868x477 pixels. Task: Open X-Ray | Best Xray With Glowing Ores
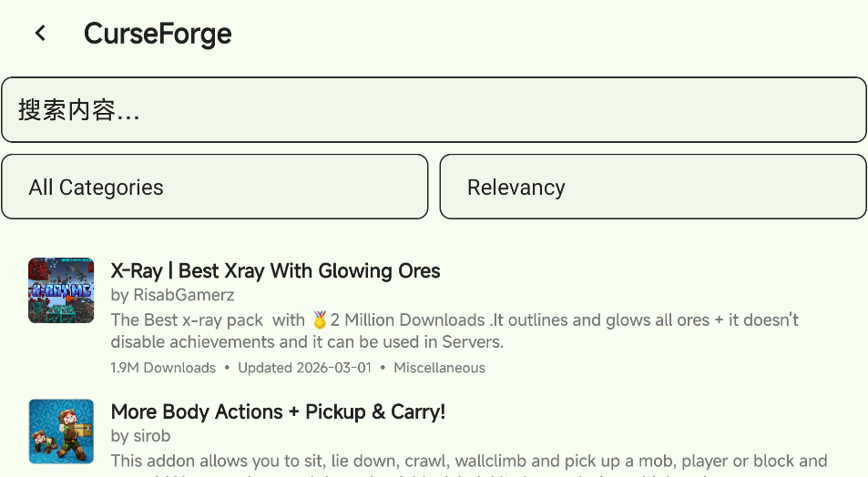275,270
